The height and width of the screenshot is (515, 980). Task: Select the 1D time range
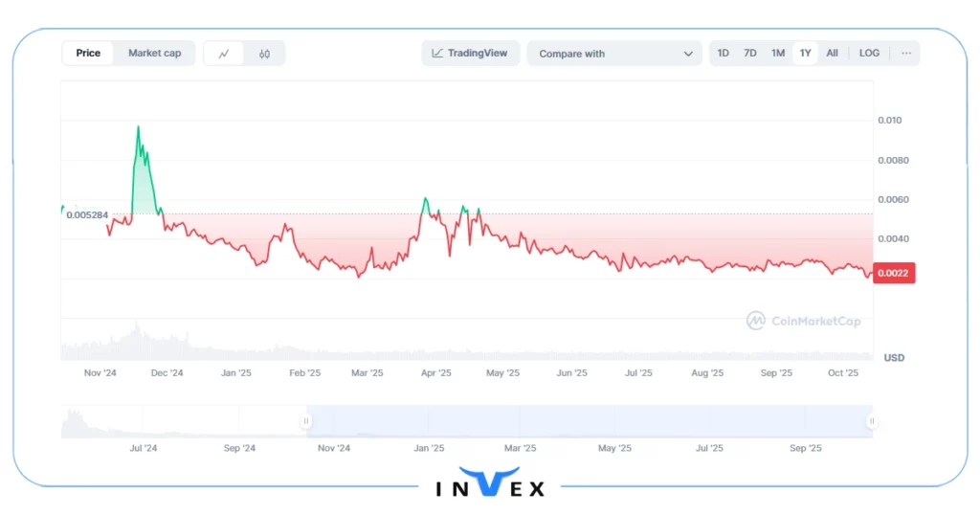[x=724, y=54]
